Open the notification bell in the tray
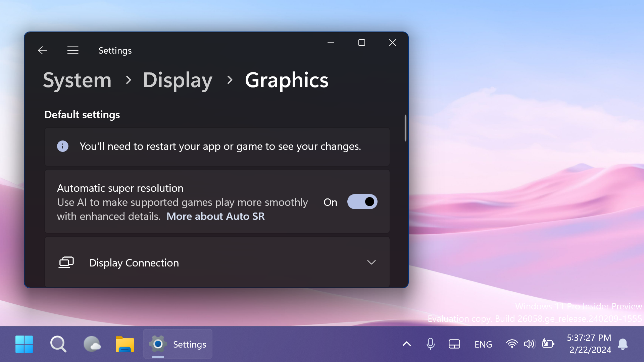The width and height of the screenshot is (644, 362). [x=623, y=344]
